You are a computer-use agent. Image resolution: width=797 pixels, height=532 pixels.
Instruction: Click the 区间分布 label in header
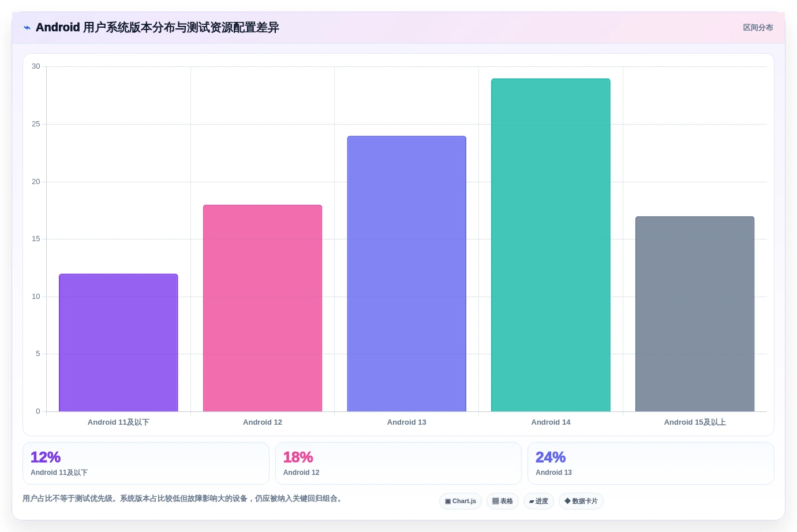click(758, 28)
